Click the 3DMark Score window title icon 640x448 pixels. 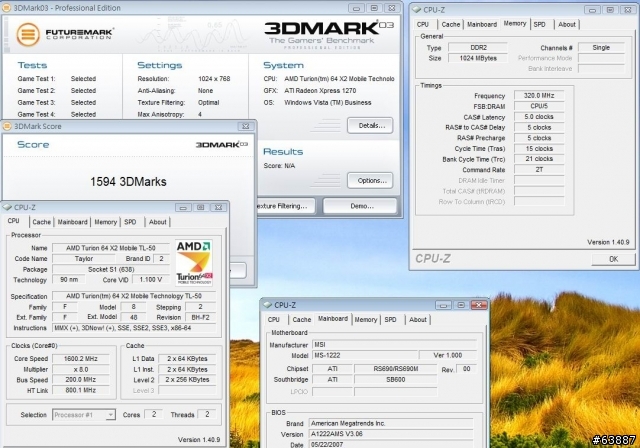tap(7, 126)
